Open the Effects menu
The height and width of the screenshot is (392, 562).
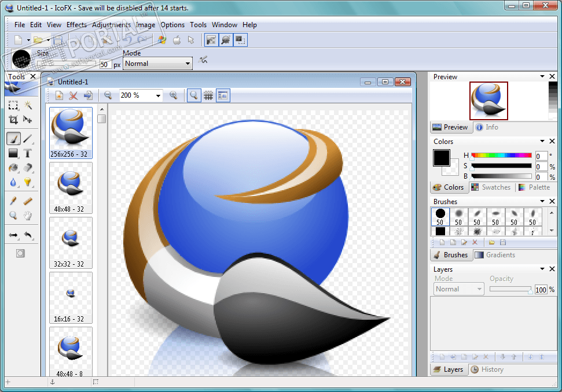click(76, 25)
